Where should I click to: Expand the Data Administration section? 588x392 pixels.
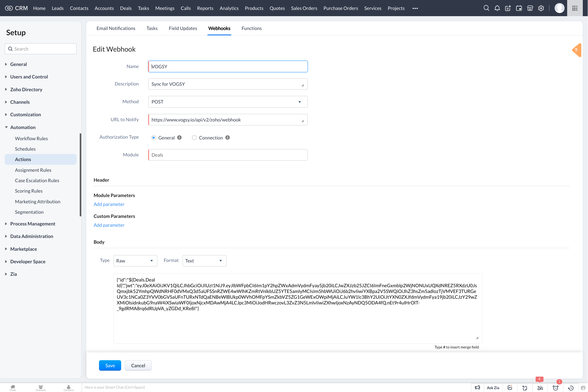32,236
